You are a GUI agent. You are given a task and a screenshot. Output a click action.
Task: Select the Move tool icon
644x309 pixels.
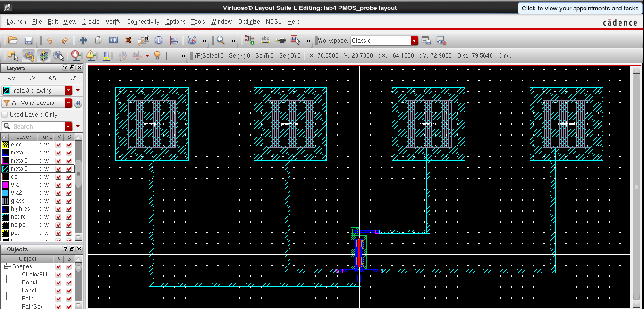(x=83, y=41)
